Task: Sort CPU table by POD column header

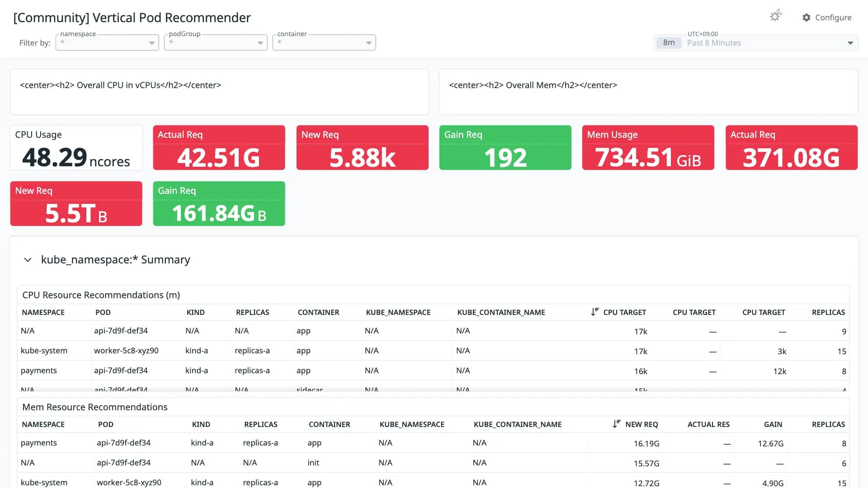Action: [x=103, y=312]
